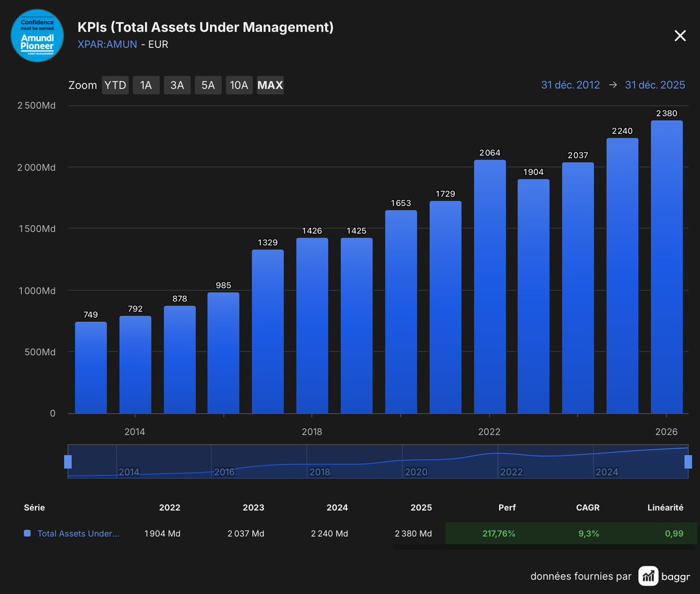Hide the series via its legend entry
The height and width of the screenshot is (594, 700).
71,533
